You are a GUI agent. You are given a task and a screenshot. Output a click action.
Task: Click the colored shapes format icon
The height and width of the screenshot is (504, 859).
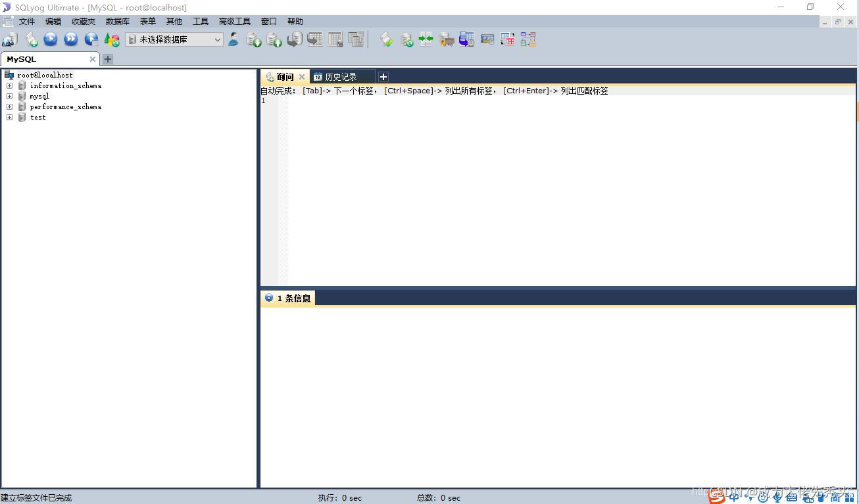click(x=112, y=39)
